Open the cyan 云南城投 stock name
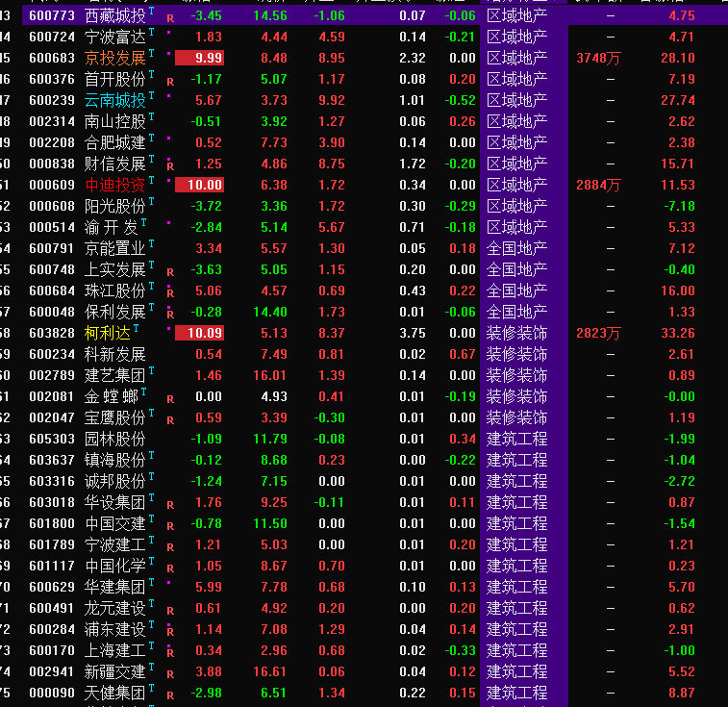This screenshot has height=707, width=728. tap(115, 100)
